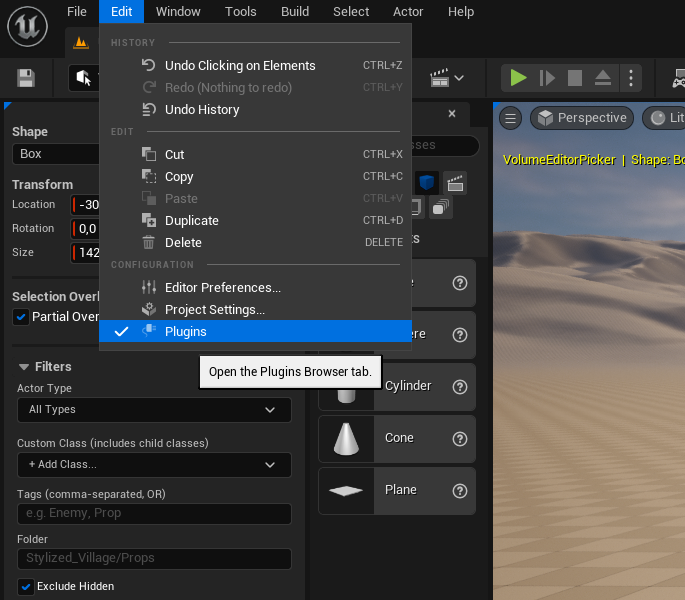Viewport: 685px width, 600px height.
Task: Open Project Settings
Action: click(x=256, y=310)
